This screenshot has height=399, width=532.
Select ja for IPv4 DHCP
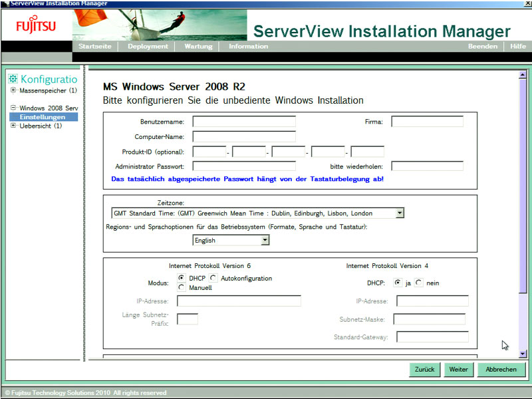pos(398,283)
